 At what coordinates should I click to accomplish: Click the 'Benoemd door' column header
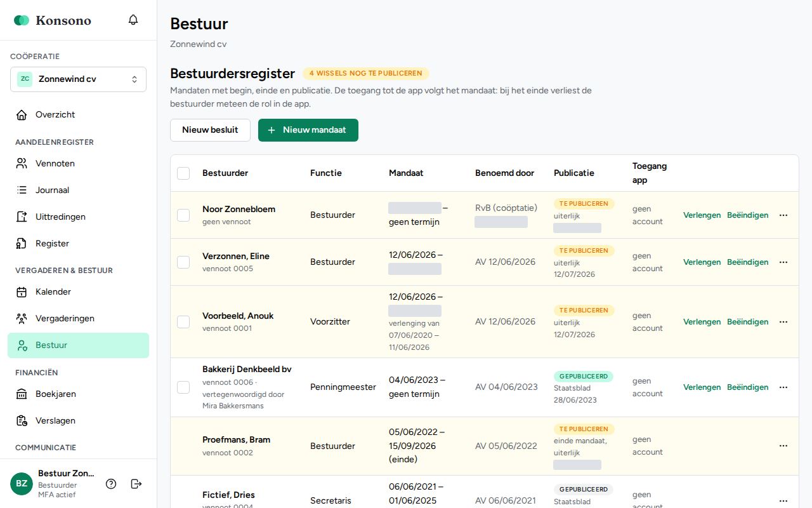tap(505, 173)
